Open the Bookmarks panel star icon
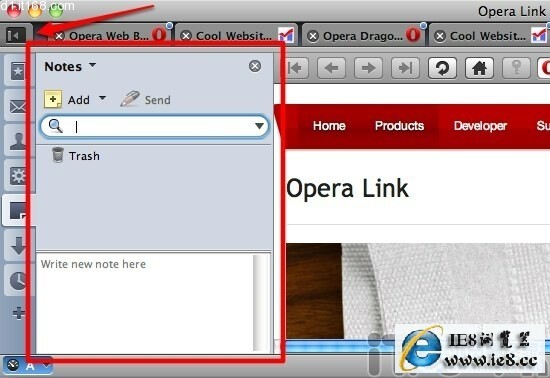Screen dimensions: 550x378 click(18, 72)
